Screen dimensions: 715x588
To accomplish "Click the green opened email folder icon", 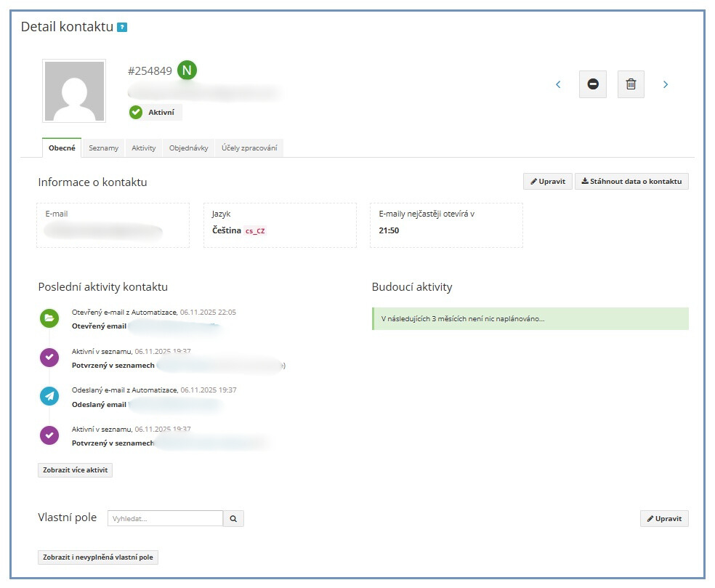I will 49,318.
